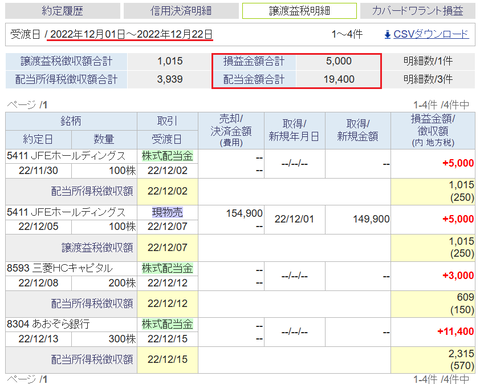Click the 取得/新規金額 column header
Viewport: 480px width, 384px height.
[358, 131]
